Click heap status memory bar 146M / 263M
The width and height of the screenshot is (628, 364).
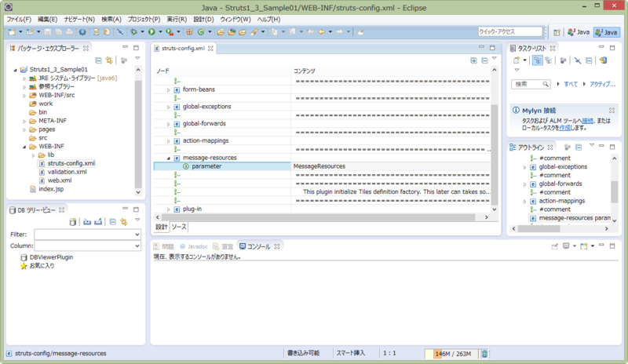453,354
